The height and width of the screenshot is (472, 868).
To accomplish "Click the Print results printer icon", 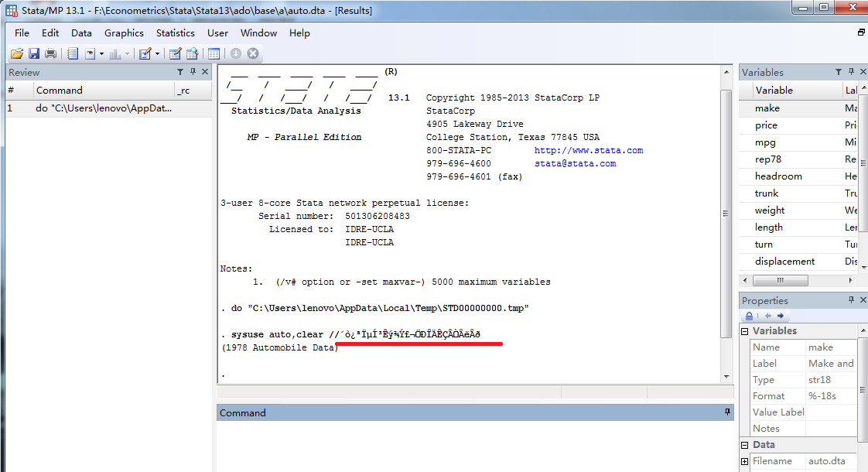I will (50, 53).
